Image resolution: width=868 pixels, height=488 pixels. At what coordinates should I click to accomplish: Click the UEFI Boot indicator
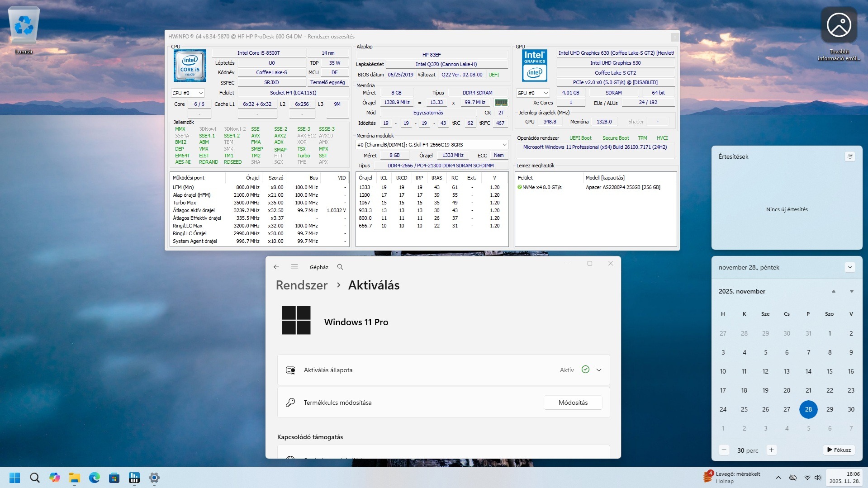pos(580,138)
